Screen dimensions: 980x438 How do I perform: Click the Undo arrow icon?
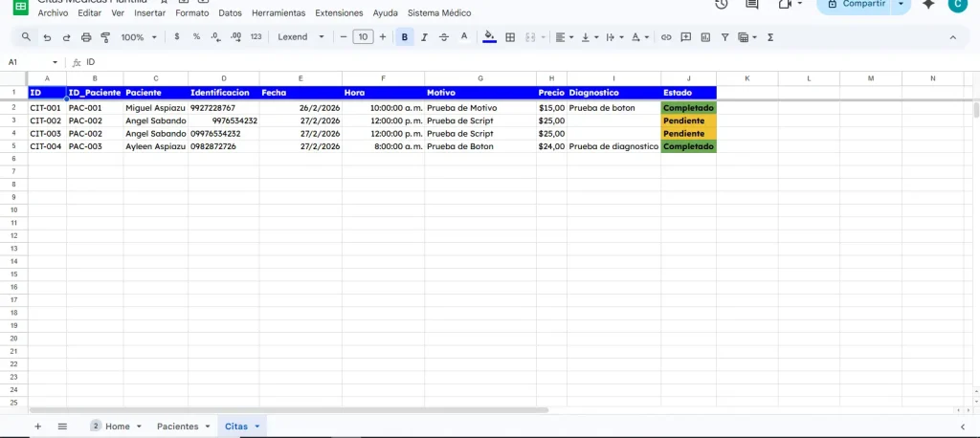[47, 37]
